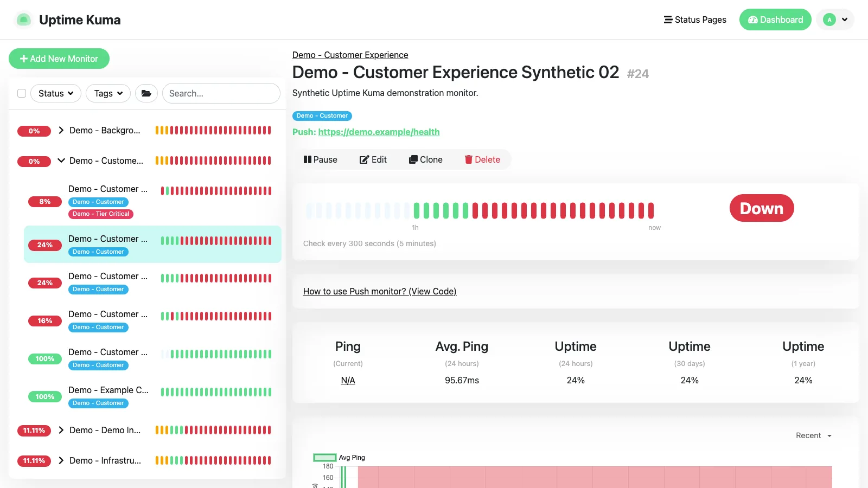Click the N/A current ping value
Image resolution: width=868 pixels, height=488 pixels.
point(348,380)
